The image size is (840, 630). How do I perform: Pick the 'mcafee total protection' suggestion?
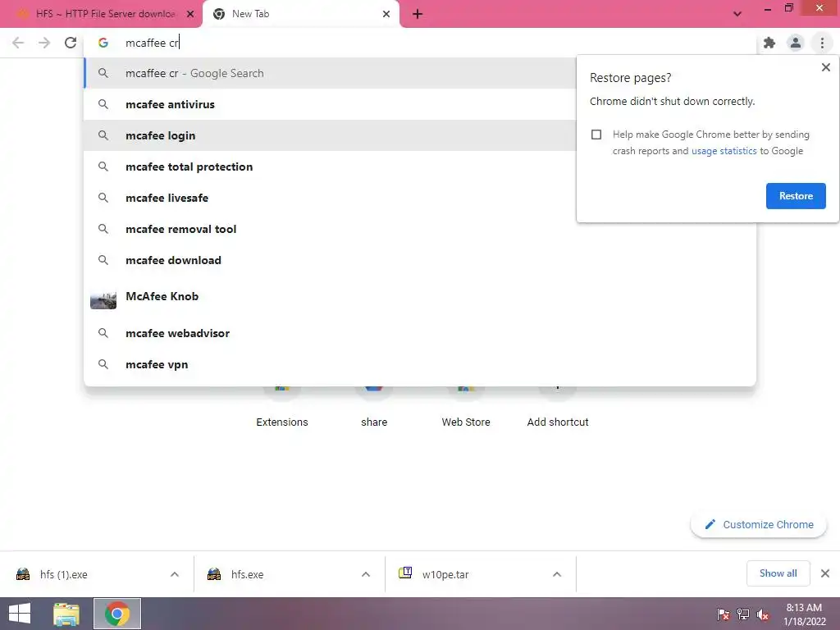330,167
